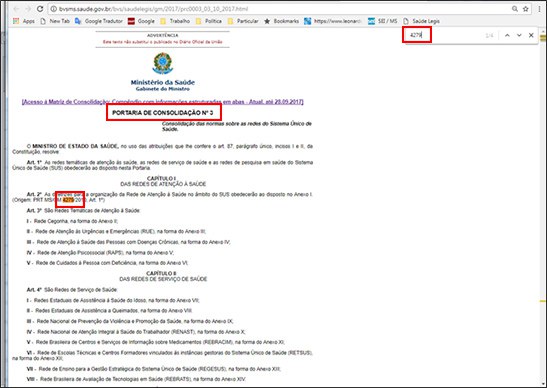Open Acesso à Matriz de Consolidação link
Viewport: 547px width, 388px height.
(163, 102)
